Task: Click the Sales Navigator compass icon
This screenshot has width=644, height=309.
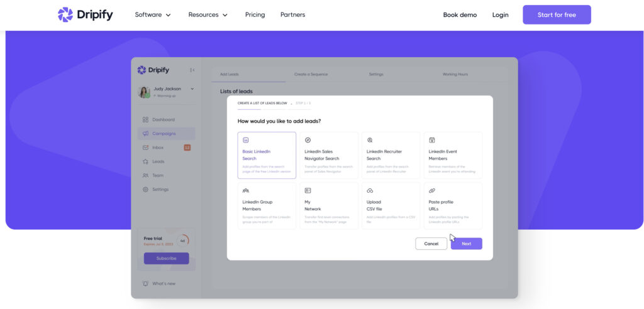Action: click(x=308, y=140)
